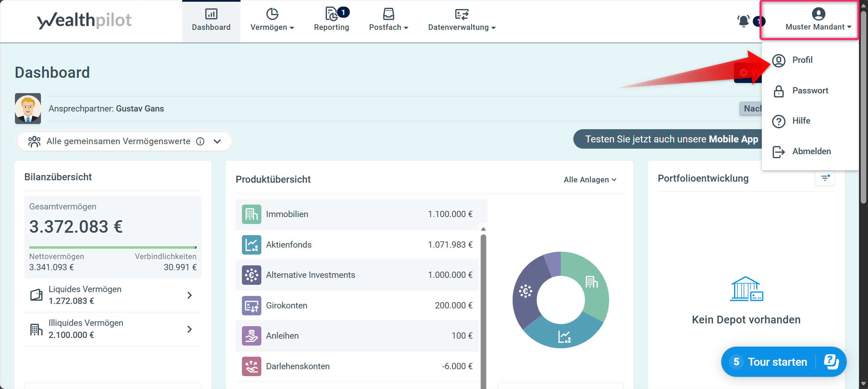This screenshot has height=389, width=868.
Task: Click the Girokonten icon
Action: (251, 306)
